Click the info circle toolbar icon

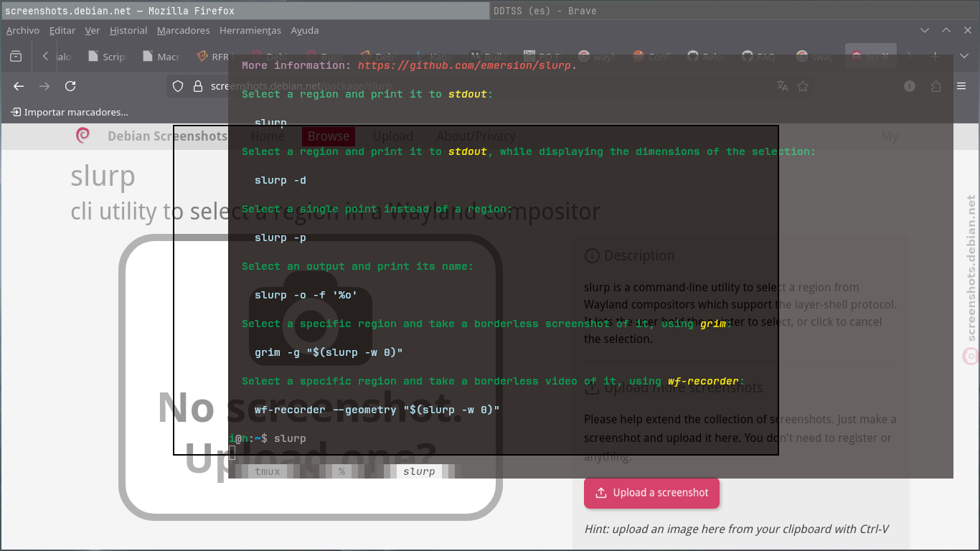click(910, 86)
